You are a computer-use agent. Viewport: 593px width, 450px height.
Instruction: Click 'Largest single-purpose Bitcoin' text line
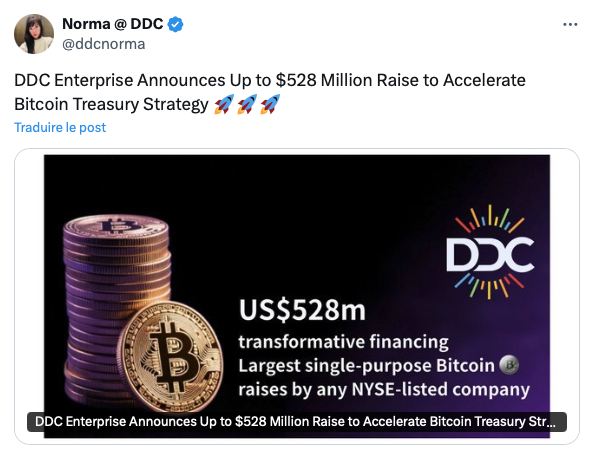[366, 366]
